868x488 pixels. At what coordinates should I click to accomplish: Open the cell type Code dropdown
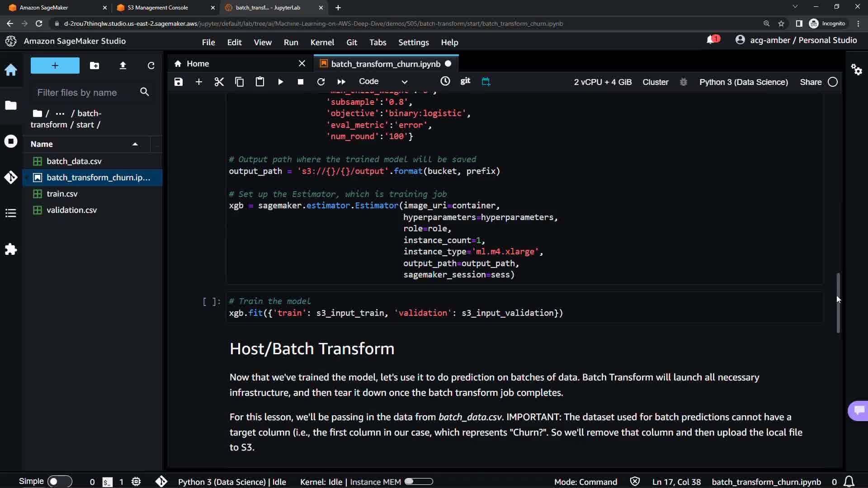383,82
